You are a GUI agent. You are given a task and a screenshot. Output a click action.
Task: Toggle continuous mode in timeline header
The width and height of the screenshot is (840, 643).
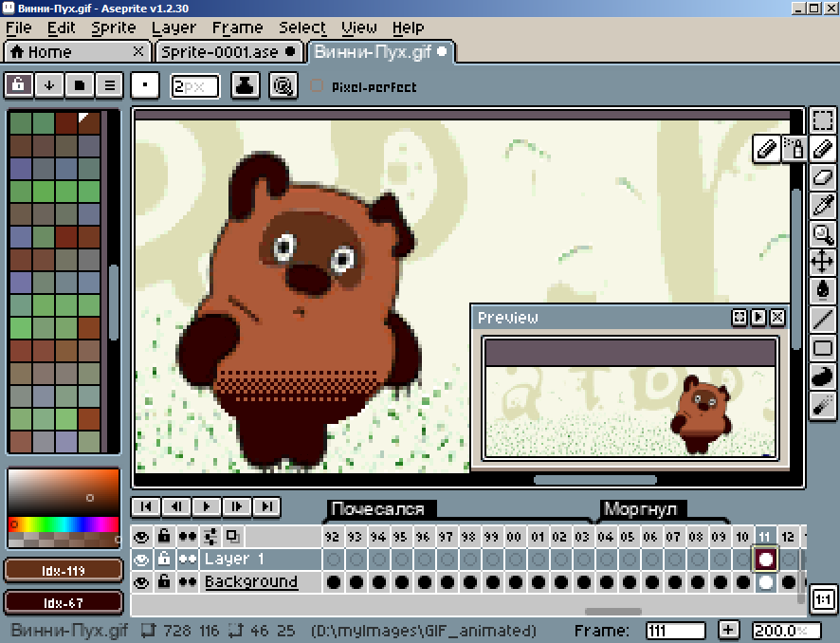point(188,537)
